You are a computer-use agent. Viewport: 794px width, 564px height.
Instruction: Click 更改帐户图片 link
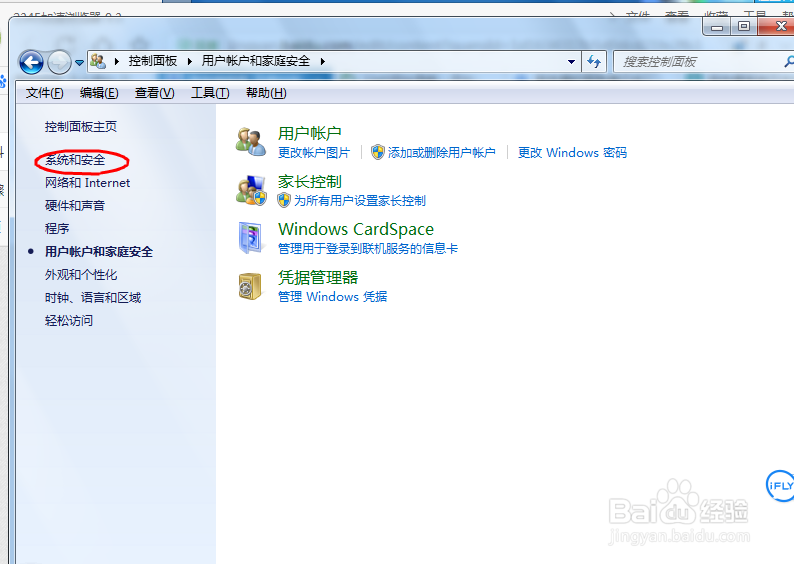tap(314, 152)
